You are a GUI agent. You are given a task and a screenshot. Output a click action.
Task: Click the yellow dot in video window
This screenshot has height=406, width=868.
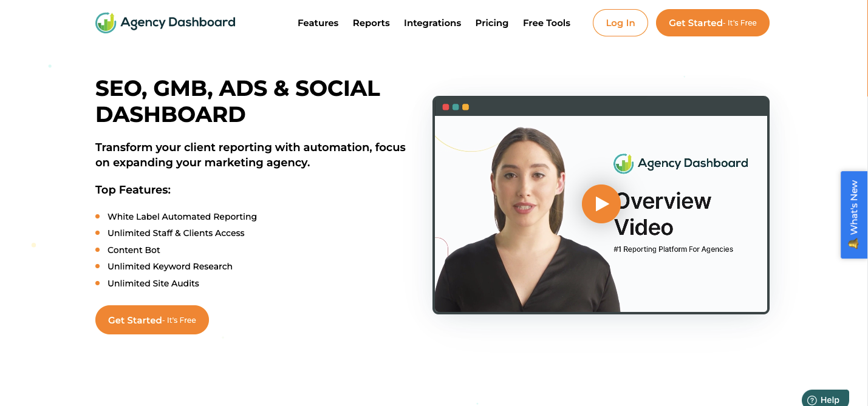coord(465,107)
